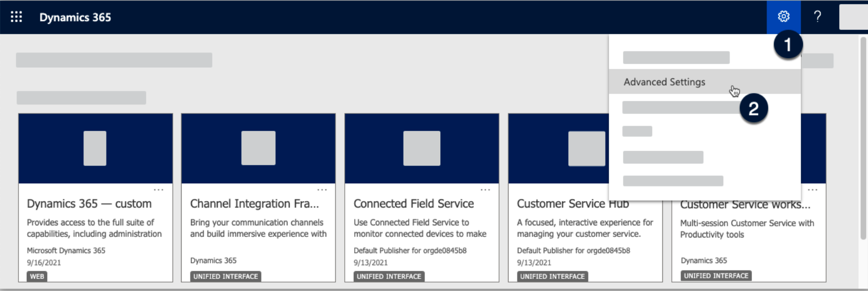The image size is (868, 291).
Task: Click 'Bring your communication channels' description
Action: point(257,223)
